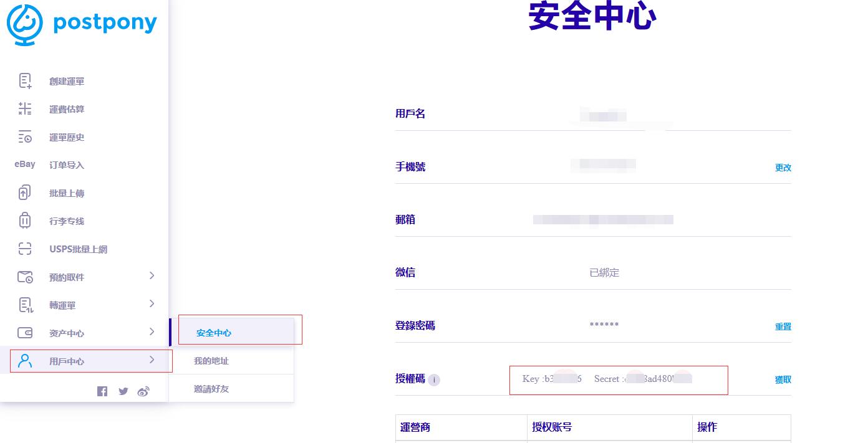The image size is (868, 443).
Task: Click the postpony logo
Action: coord(82,24)
